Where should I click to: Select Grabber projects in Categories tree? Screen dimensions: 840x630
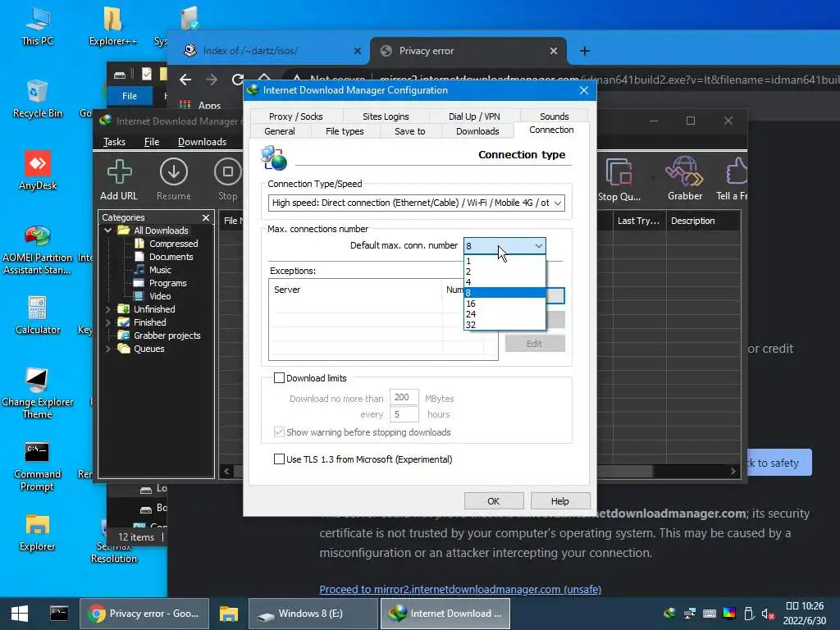pos(167,336)
